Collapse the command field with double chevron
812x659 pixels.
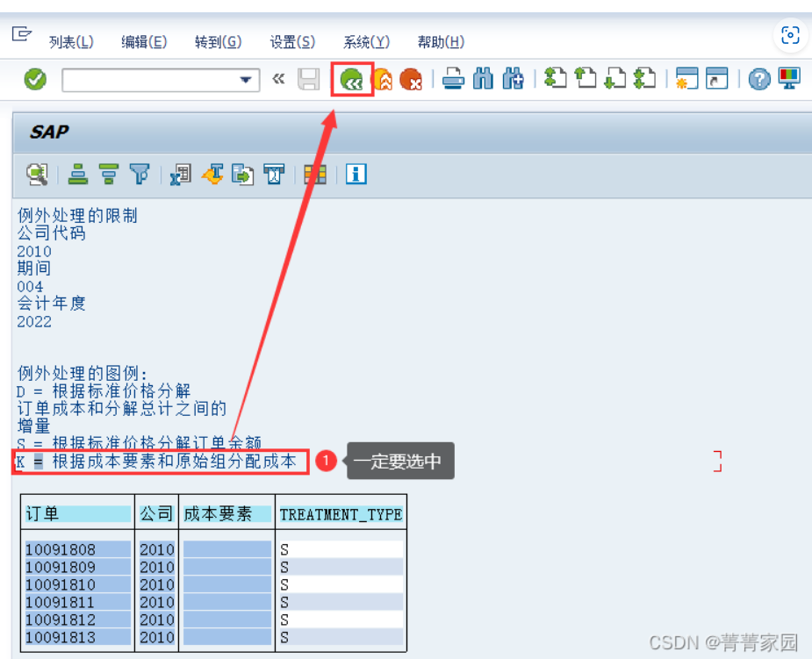click(278, 79)
